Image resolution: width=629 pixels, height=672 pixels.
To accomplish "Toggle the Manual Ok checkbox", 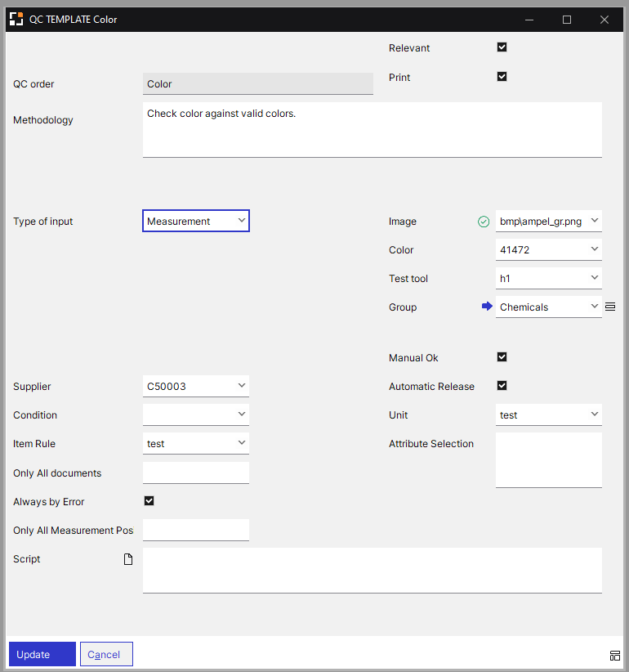I will tap(502, 357).
